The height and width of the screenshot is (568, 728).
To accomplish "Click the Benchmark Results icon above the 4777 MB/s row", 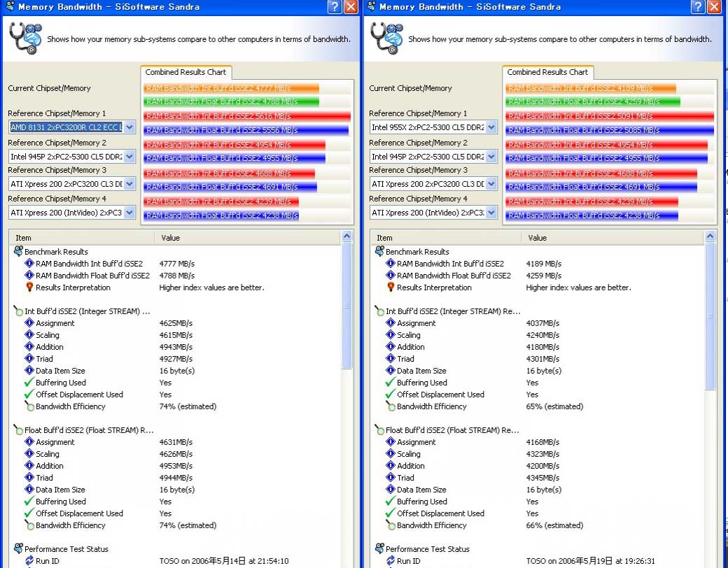I will (x=18, y=252).
